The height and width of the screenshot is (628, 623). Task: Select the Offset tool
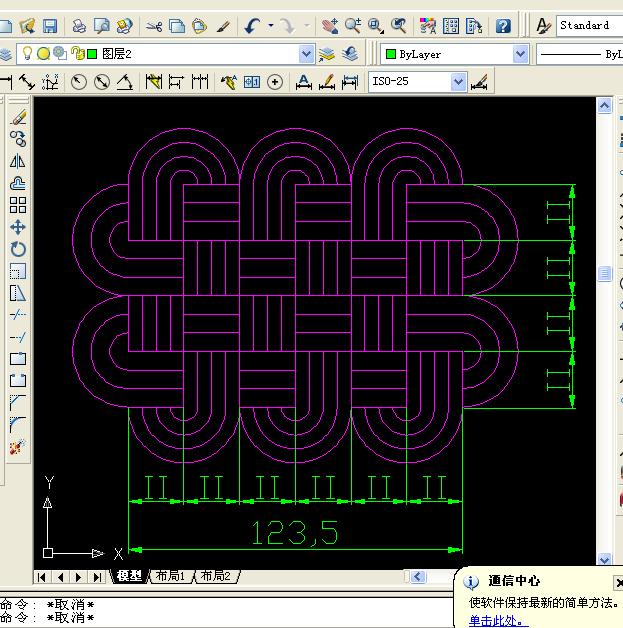[18, 183]
